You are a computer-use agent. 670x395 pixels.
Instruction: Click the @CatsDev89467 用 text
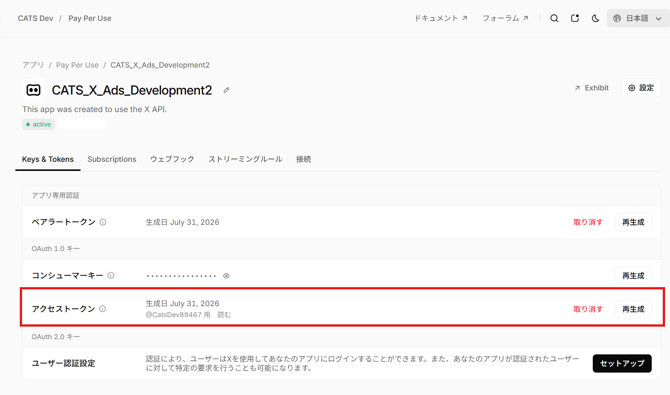coord(178,315)
